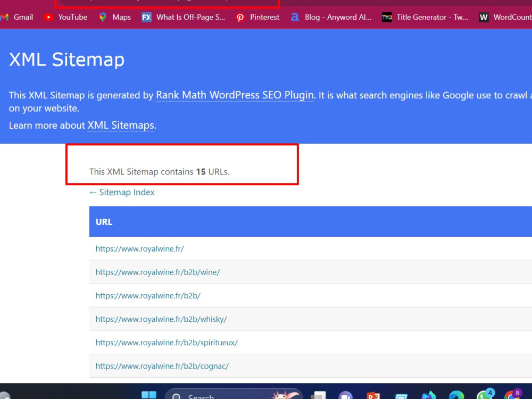The image size is (532, 399).
Task: Open the royalwine.fr/b2b/cognac/ URL
Action: click(162, 366)
